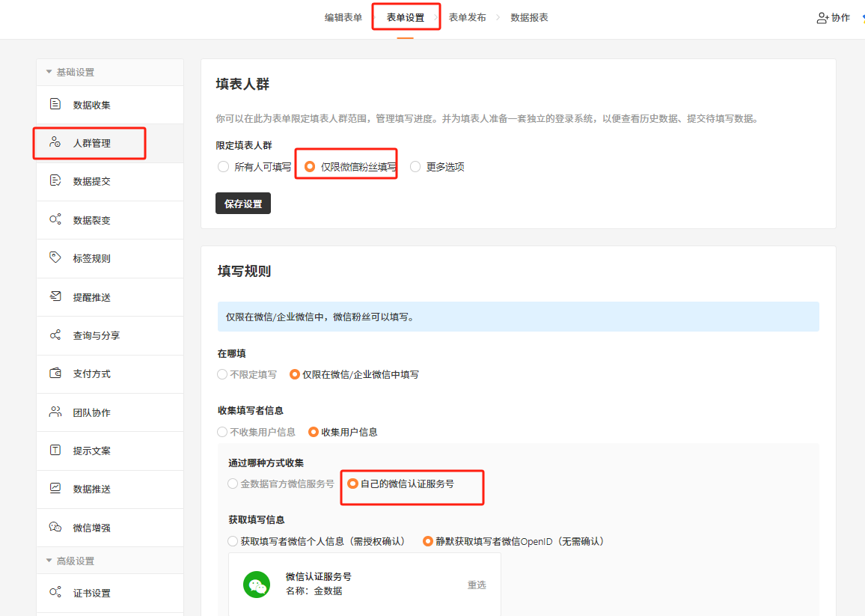The width and height of the screenshot is (865, 616).
Task: Click the 微信增强 WeChat icon in sidebar
Action: (x=55, y=527)
